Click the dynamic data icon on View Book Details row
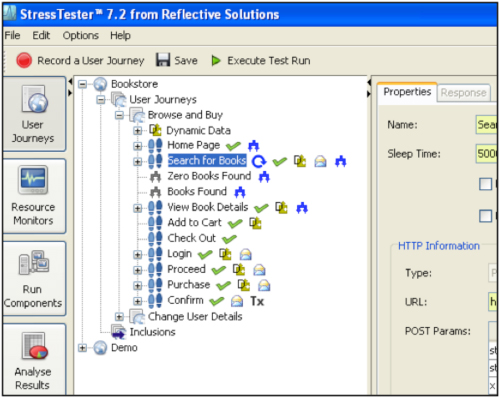 coord(281,208)
